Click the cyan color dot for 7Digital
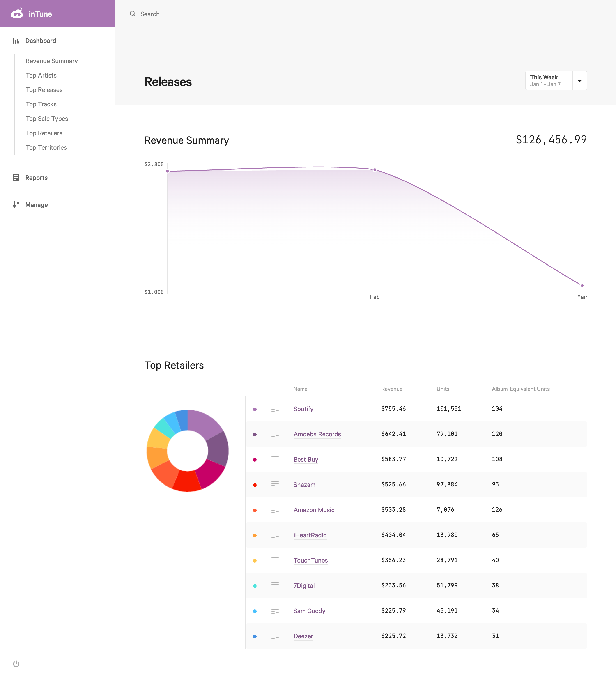 click(255, 586)
